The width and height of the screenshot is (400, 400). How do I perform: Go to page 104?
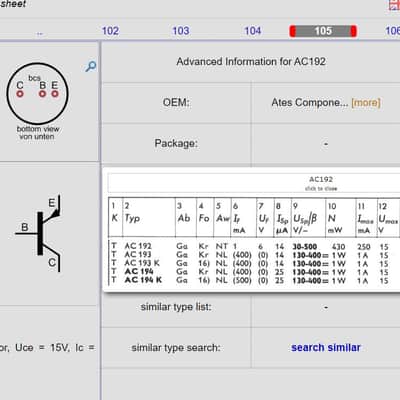point(253,31)
